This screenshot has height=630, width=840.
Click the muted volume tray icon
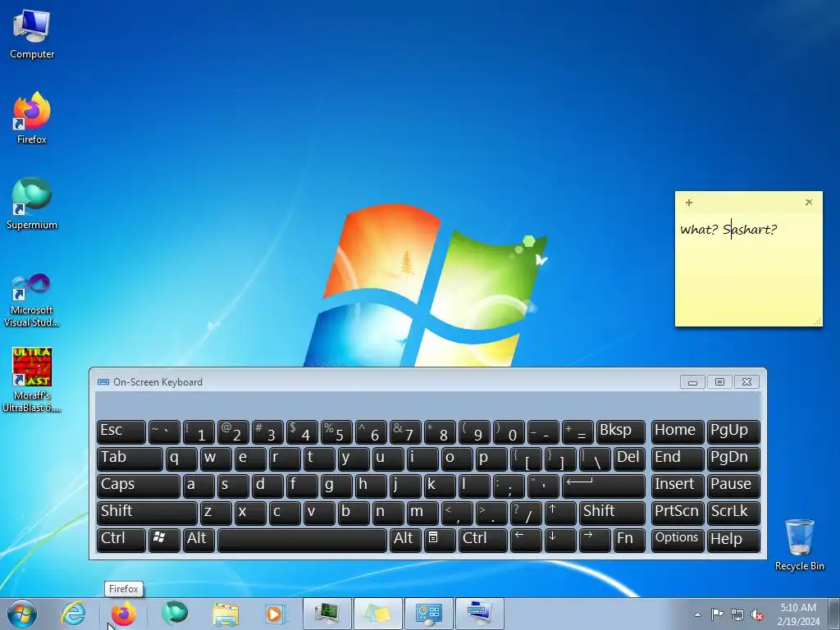(757, 614)
